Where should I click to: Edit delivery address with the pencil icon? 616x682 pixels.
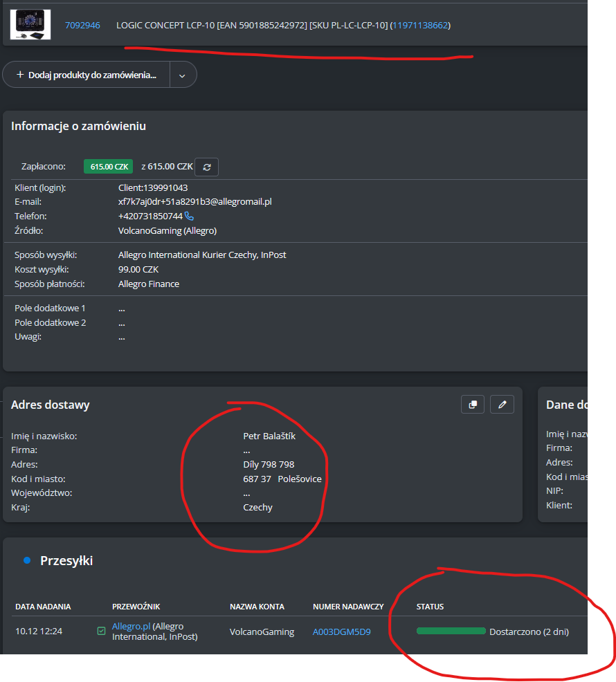(x=502, y=405)
